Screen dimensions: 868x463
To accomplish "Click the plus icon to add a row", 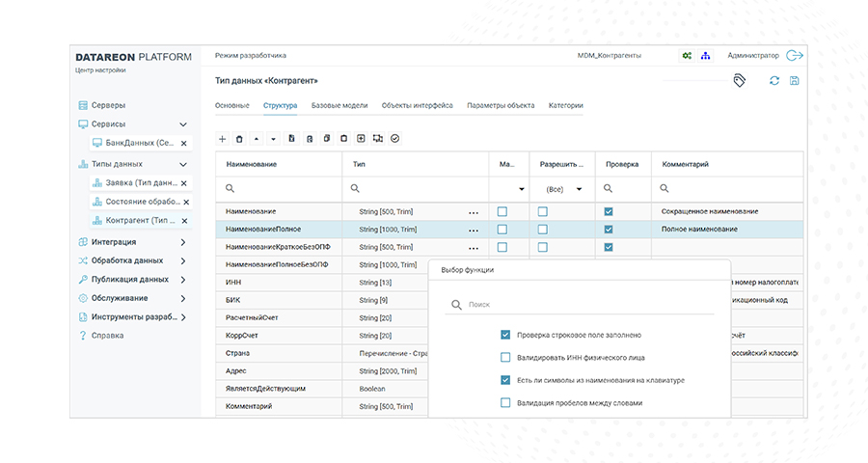I will [223, 139].
